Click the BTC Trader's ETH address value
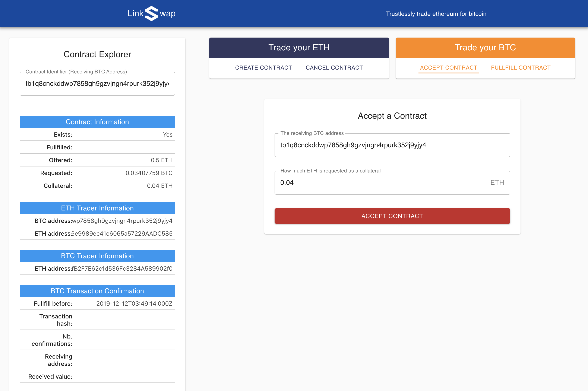Screen dimensions: 588x391 point(122,269)
